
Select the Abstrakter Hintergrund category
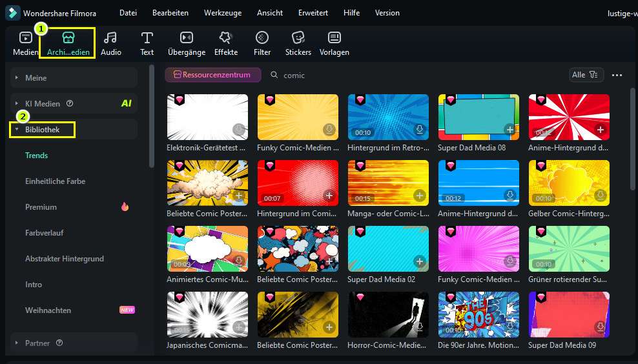65,259
